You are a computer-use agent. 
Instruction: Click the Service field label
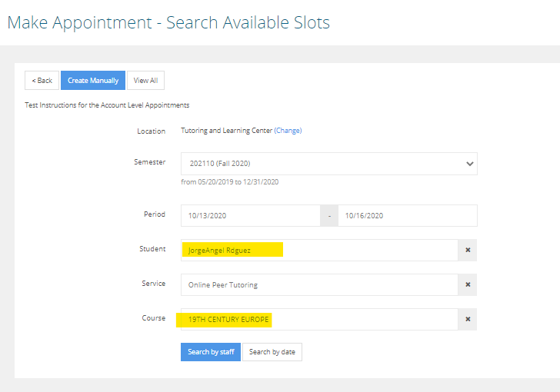(x=153, y=284)
